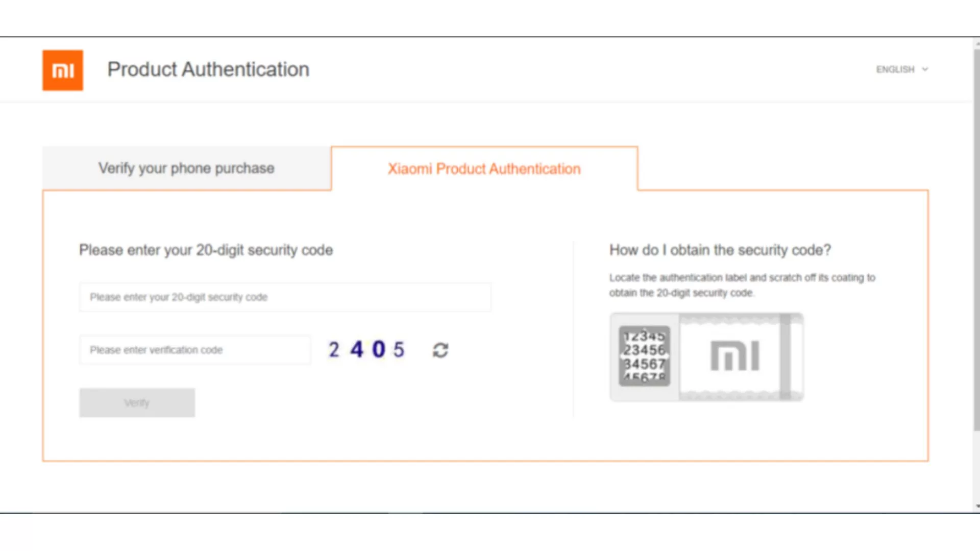Select Xiaomi Product Authentication tab
The height and width of the screenshot is (551, 980).
pyautogui.click(x=484, y=169)
